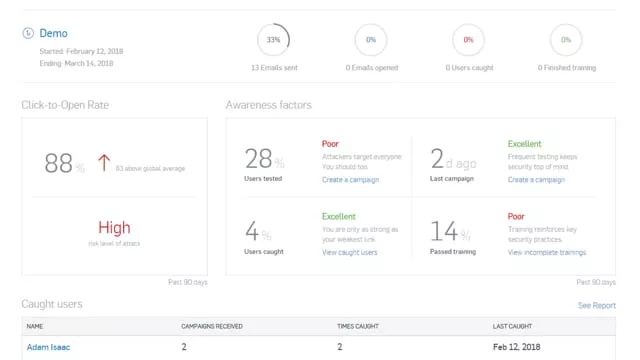Click the 33% emails sent progress circle

pos(273,40)
